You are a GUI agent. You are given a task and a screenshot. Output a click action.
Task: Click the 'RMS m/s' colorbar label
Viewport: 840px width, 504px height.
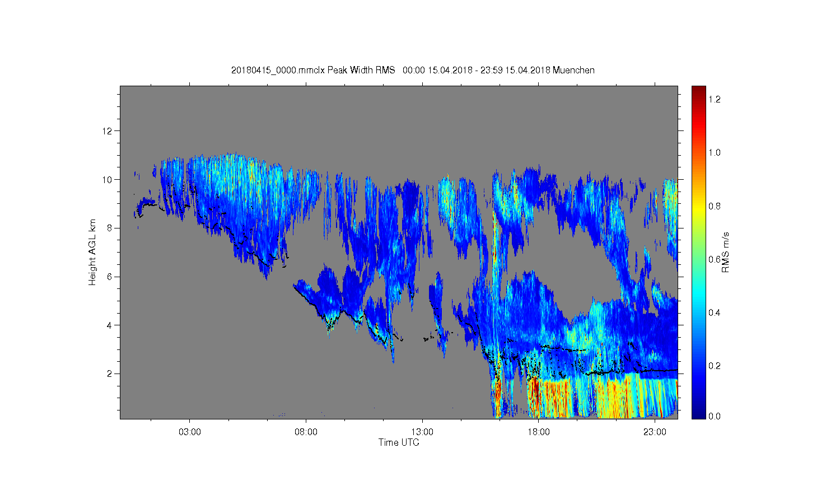click(725, 252)
